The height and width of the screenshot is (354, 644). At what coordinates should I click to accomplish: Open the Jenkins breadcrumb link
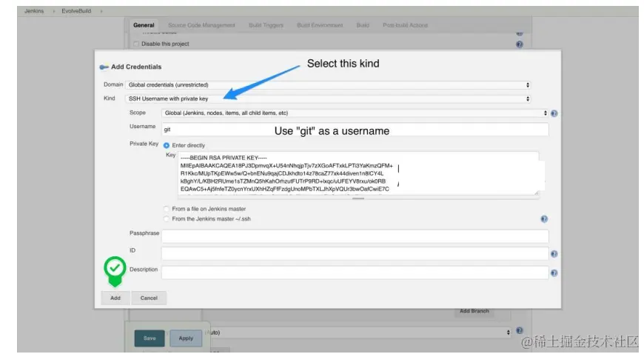34,11
